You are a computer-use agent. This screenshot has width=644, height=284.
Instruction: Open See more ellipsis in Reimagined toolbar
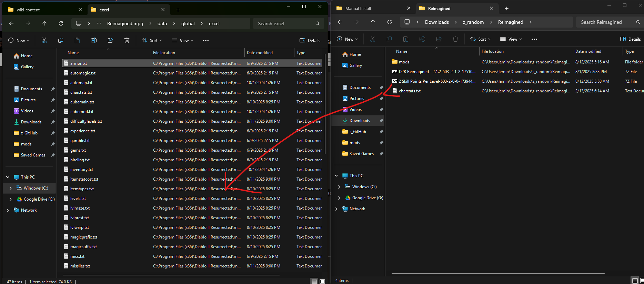pos(534,39)
